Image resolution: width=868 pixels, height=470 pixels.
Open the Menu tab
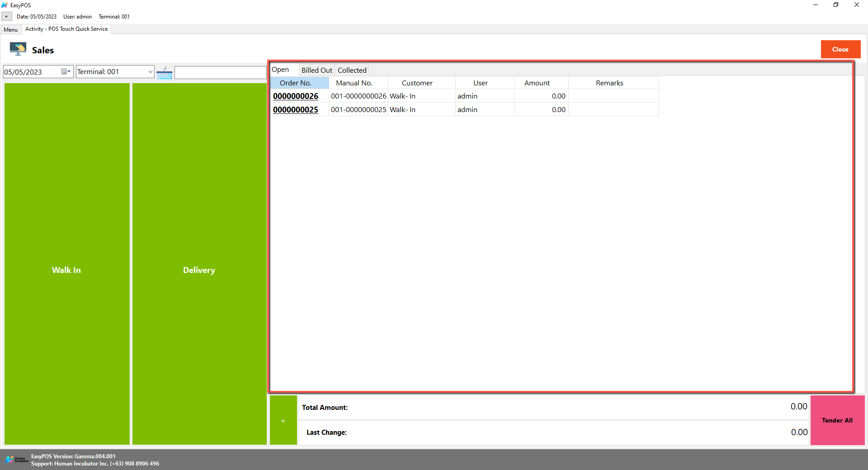click(x=11, y=30)
